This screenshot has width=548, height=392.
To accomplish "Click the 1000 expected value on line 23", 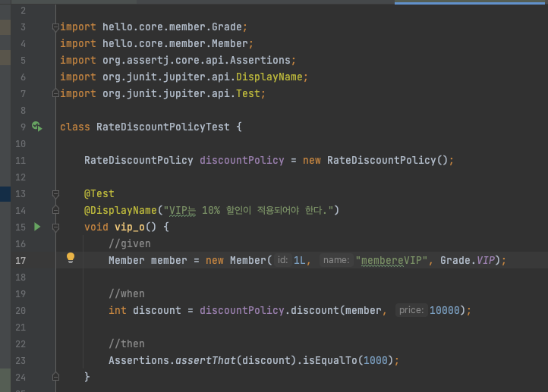I will coord(376,361).
